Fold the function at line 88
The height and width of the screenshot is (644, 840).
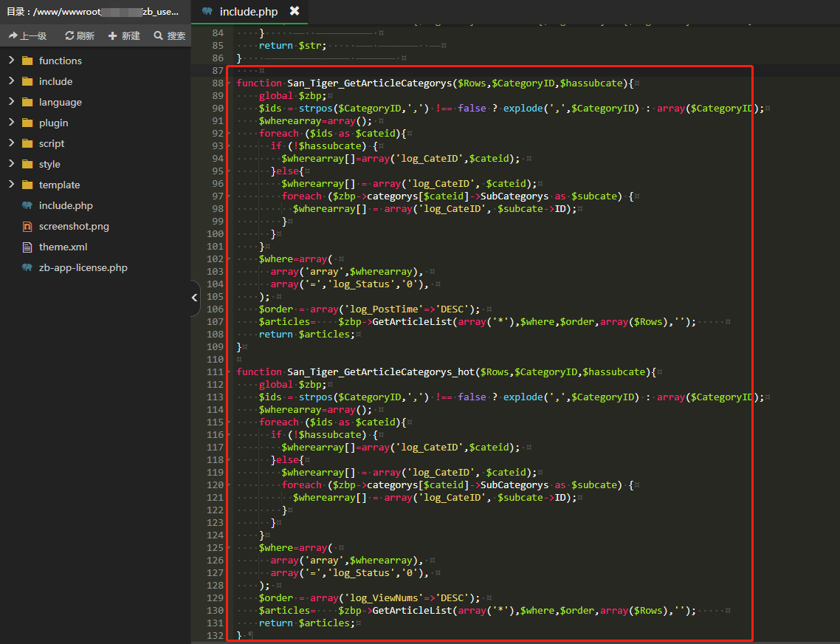pos(230,83)
